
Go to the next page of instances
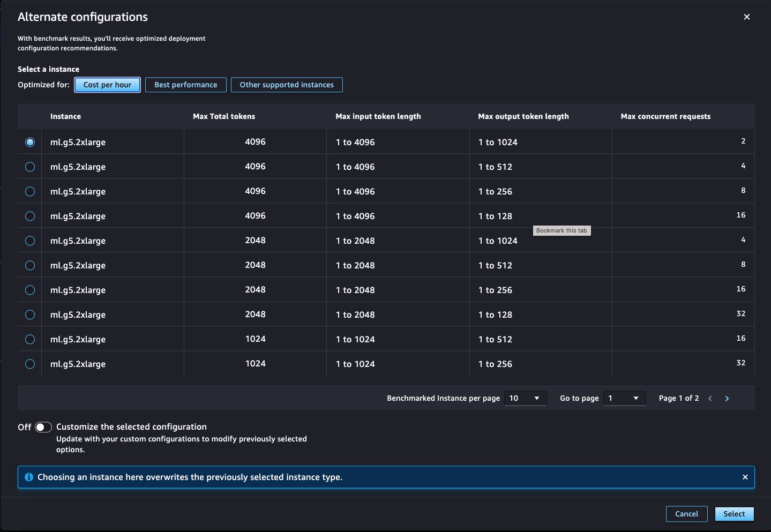click(x=727, y=399)
